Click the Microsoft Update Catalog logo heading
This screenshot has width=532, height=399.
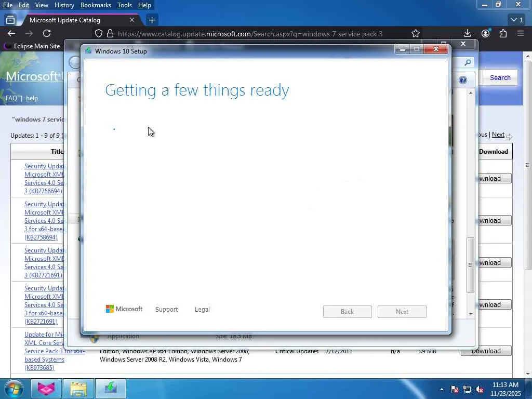35,76
